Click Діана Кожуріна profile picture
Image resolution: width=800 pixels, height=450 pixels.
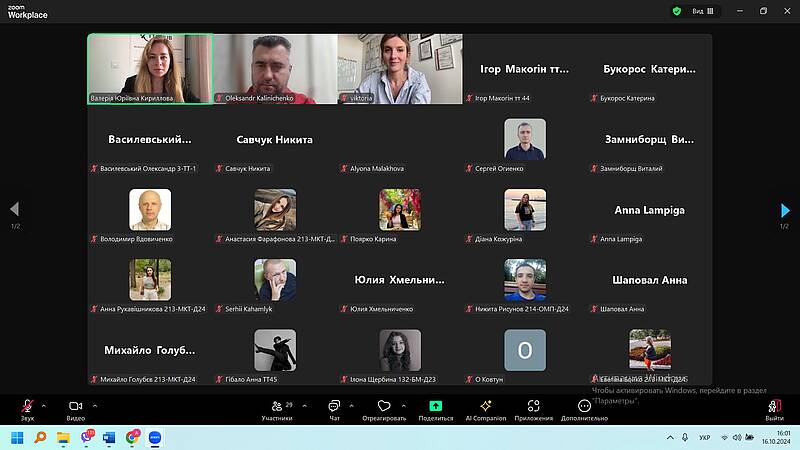pyautogui.click(x=525, y=209)
